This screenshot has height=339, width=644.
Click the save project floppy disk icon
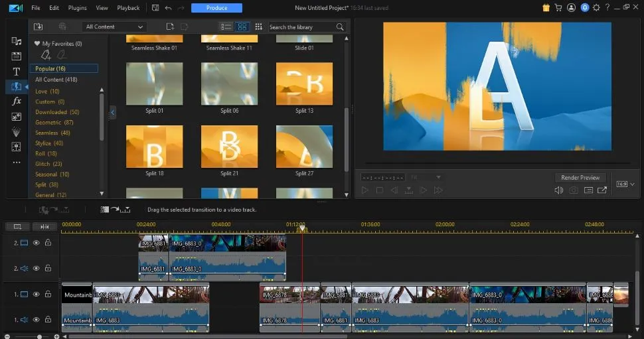click(155, 8)
